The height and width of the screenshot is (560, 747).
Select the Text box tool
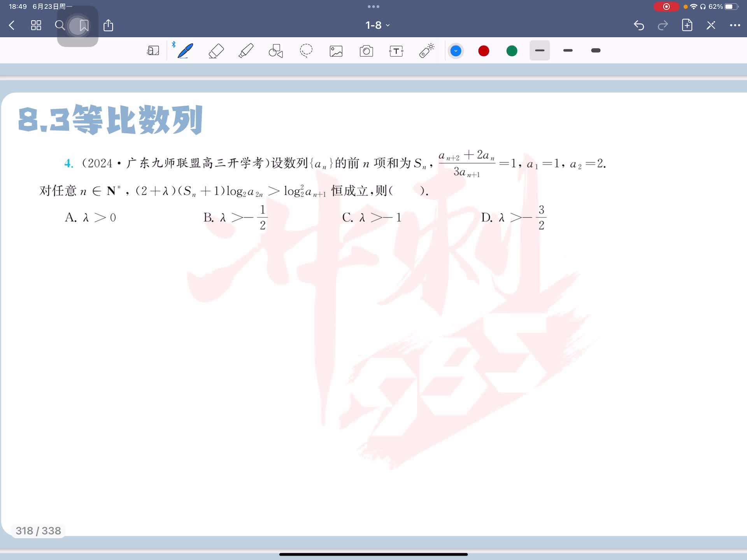click(x=396, y=51)
